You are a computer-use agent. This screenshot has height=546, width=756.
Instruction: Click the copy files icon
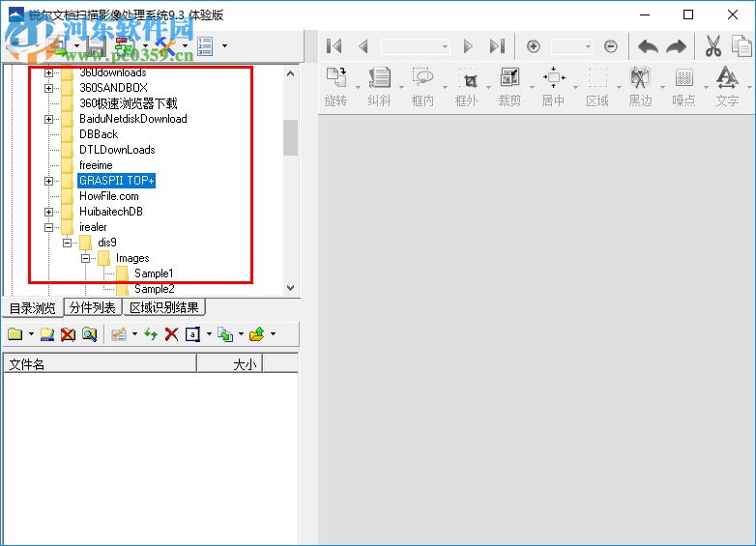pyautogui.click(x=225, y=334)
